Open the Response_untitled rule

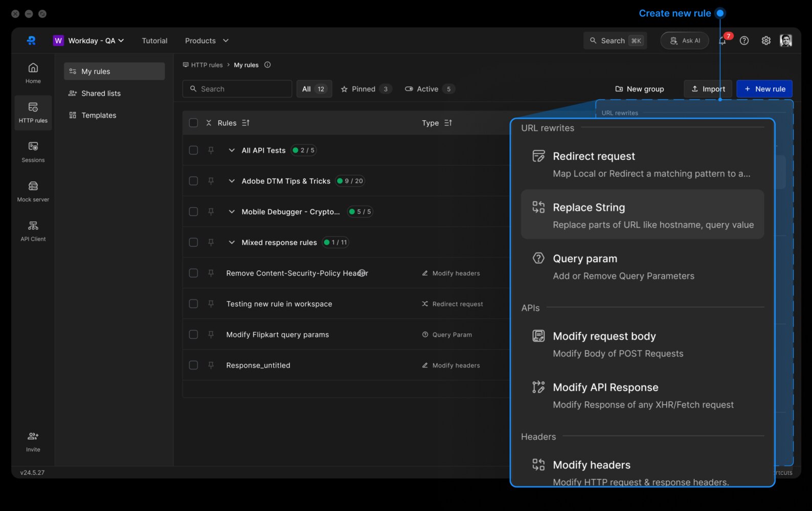[258, 365]
